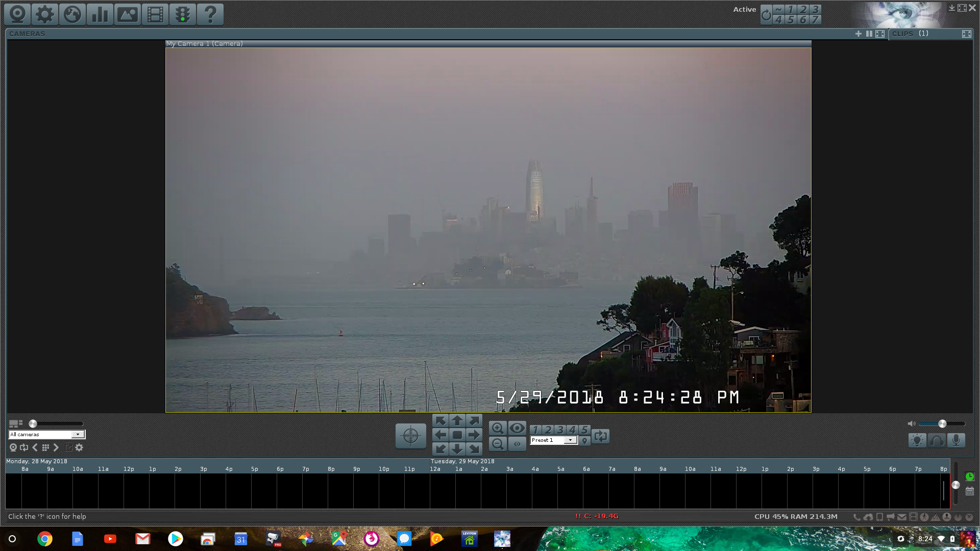Switch to profile 6 in the top-right grid

coord(803,20)
